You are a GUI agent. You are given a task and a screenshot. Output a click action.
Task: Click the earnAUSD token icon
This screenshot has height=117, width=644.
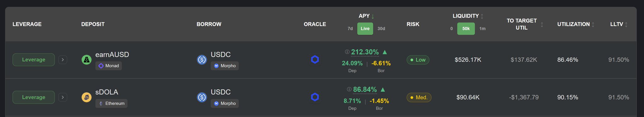point(86,60)
